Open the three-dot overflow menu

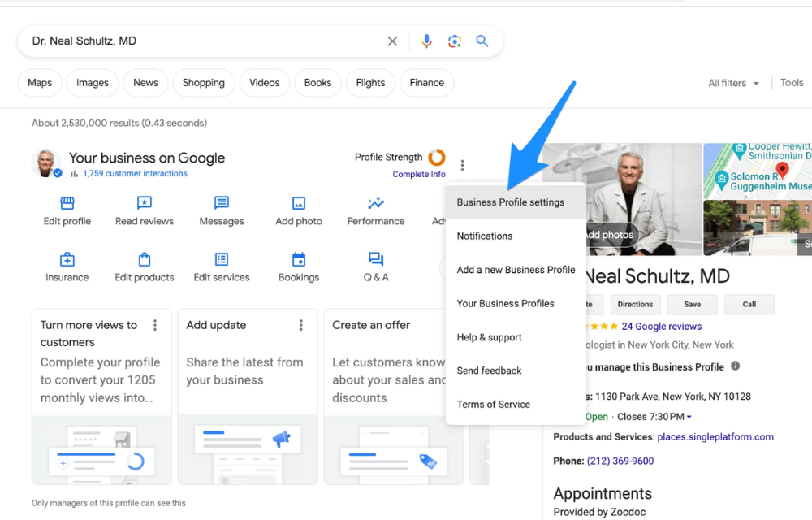click(462, 164)
